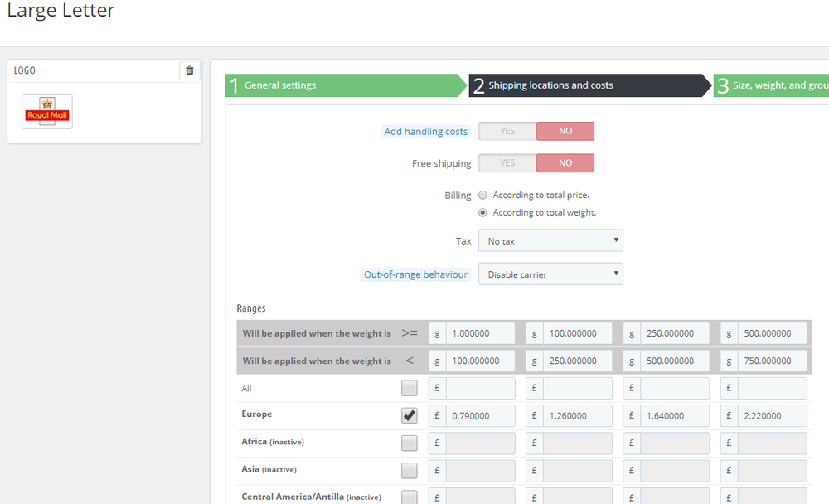Go to Size, weight, and group step

(771, 85)
